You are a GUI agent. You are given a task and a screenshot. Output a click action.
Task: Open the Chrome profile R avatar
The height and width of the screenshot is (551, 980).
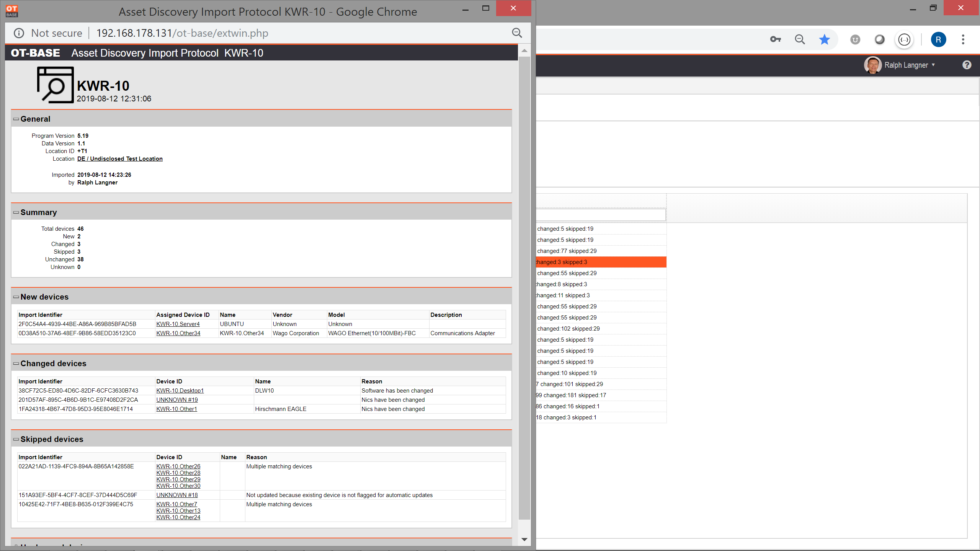pos(938,39)
